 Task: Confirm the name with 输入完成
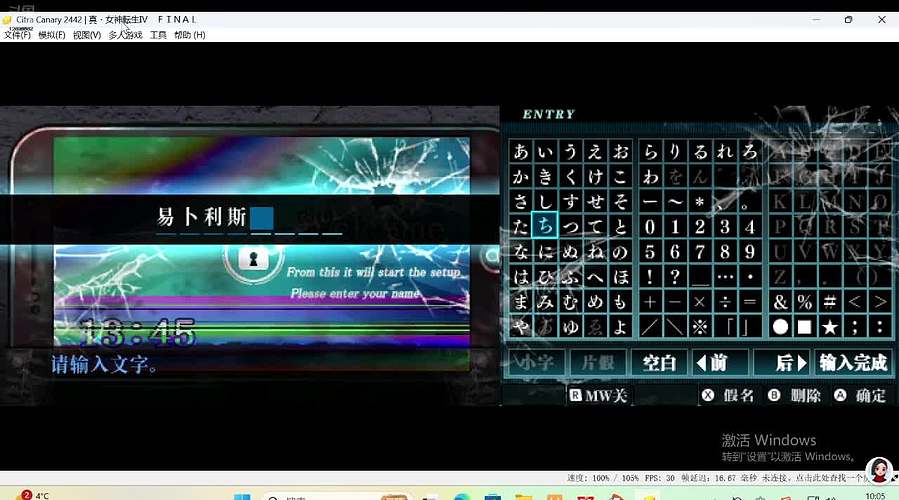(x=853, y=362)
